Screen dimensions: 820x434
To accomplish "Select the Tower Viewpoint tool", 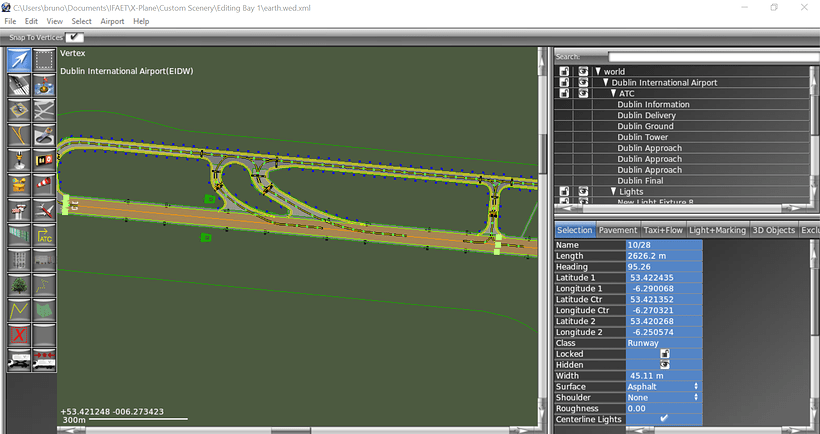I will [x=19, y=210].
